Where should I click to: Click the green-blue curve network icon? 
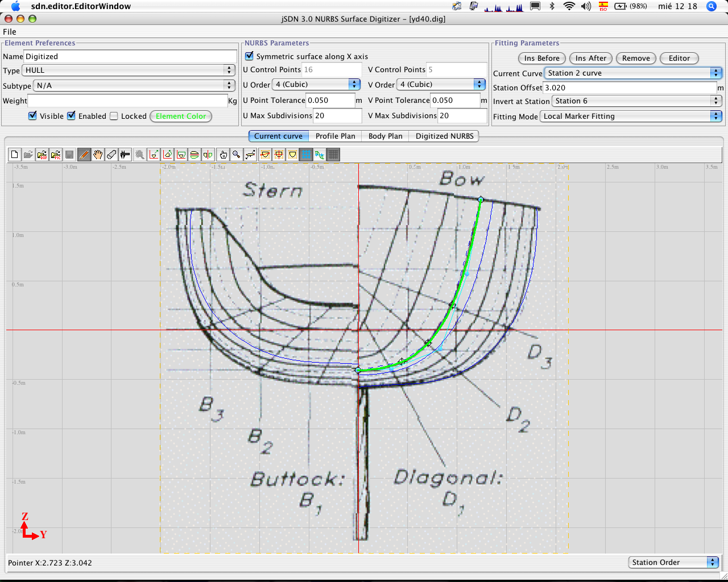[x=320, y=155]
